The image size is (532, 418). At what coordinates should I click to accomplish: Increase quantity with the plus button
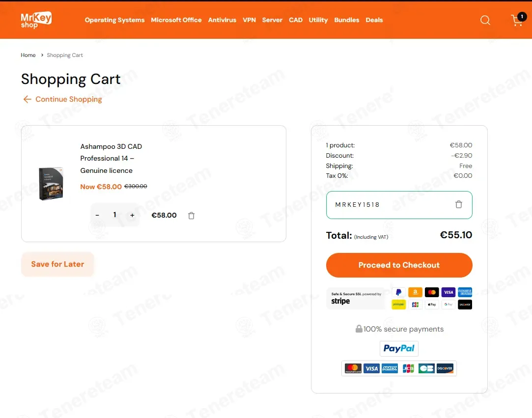(x=132, y=215)
